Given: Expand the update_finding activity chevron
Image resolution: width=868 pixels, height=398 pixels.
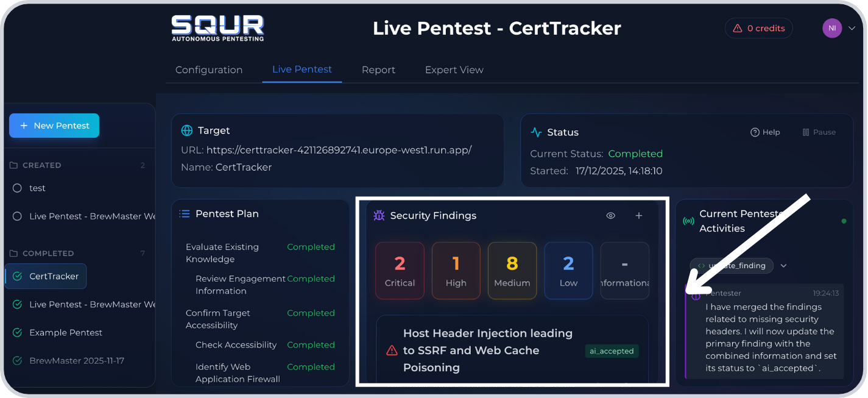Looking at the screenshot, I should pos(784,266).
